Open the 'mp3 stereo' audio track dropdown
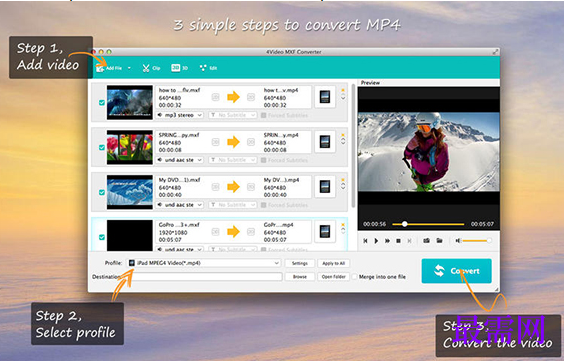The image size is (564, 361). click(180, 115)
